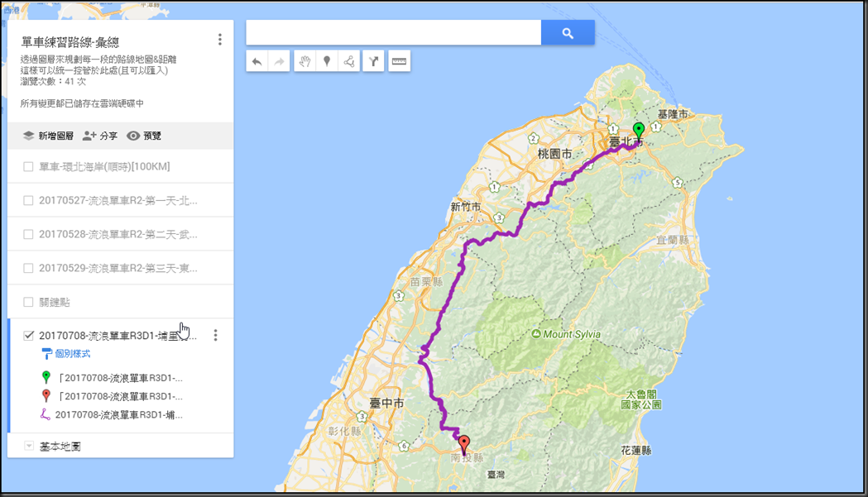Click red marker icon in layer list

46,396
